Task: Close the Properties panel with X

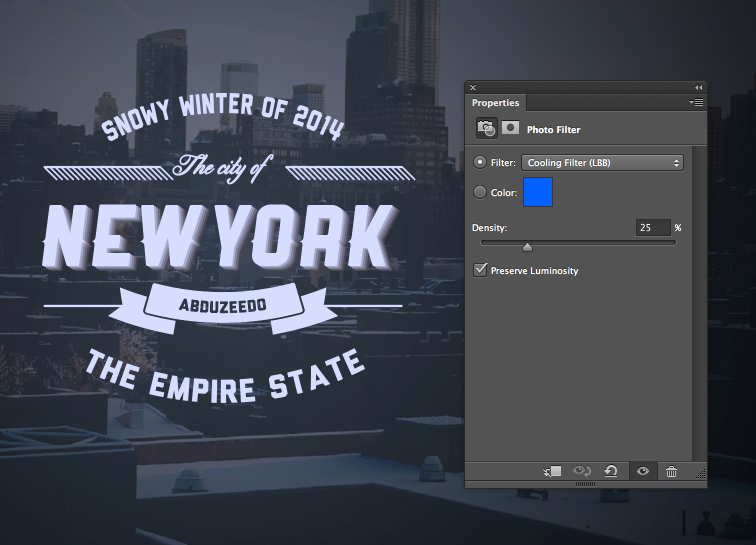Action: pyautogui.click(x=473, y=88)
